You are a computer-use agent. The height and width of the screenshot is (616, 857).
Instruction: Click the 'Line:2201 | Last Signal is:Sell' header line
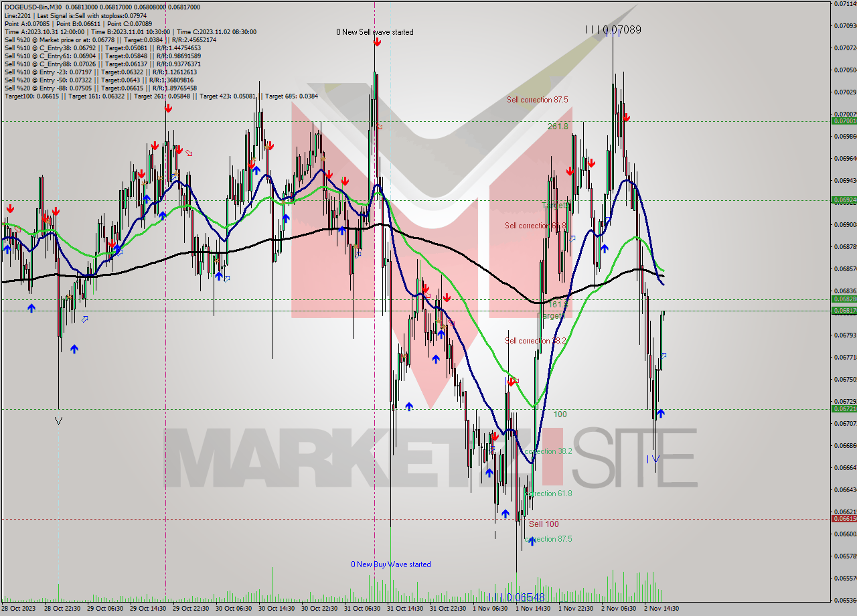pyautogui.click(x=75, y=15)
